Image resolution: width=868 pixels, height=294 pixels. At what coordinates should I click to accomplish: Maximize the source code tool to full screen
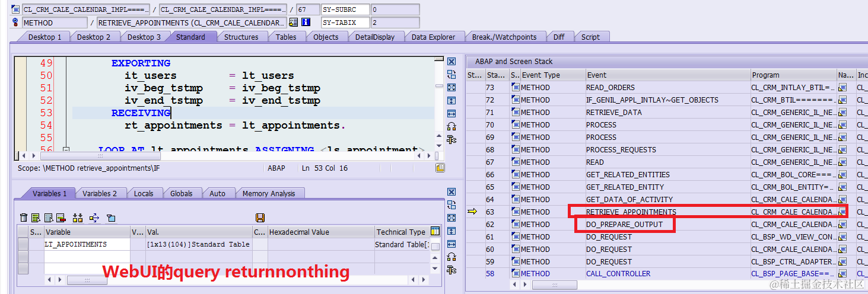[x=452, y=88]
